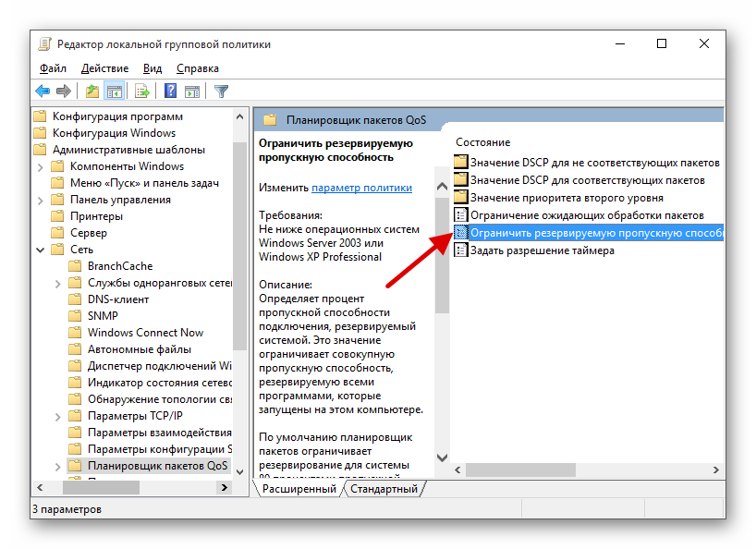This screenshot has height=549, width=756.
Task: Open the Вид menu
Action: click(152, 68)
